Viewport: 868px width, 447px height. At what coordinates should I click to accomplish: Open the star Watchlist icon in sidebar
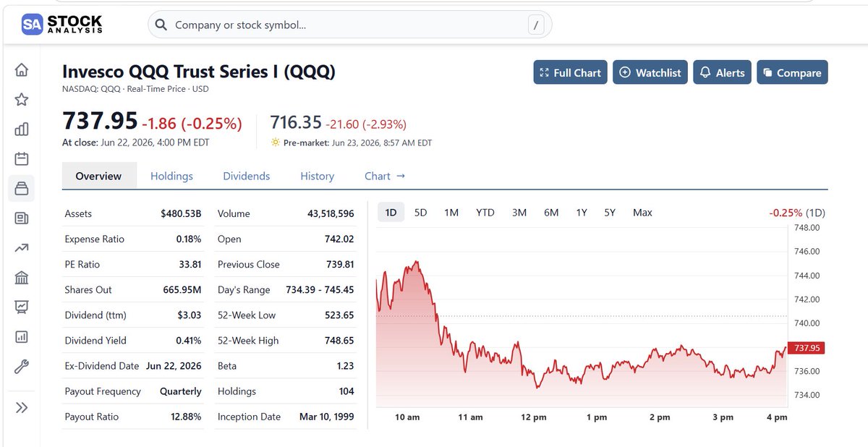point(22,100)
